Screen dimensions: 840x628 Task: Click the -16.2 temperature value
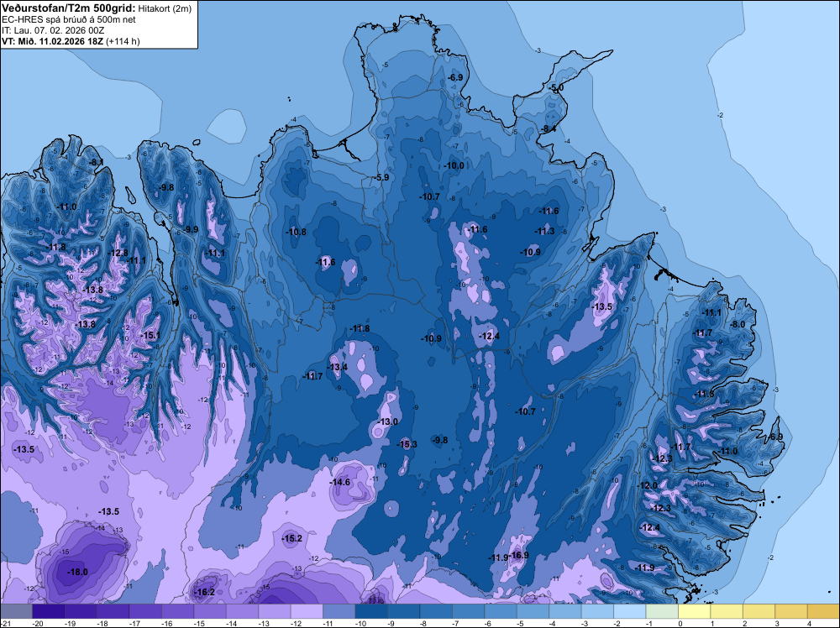tap(205, 592)
